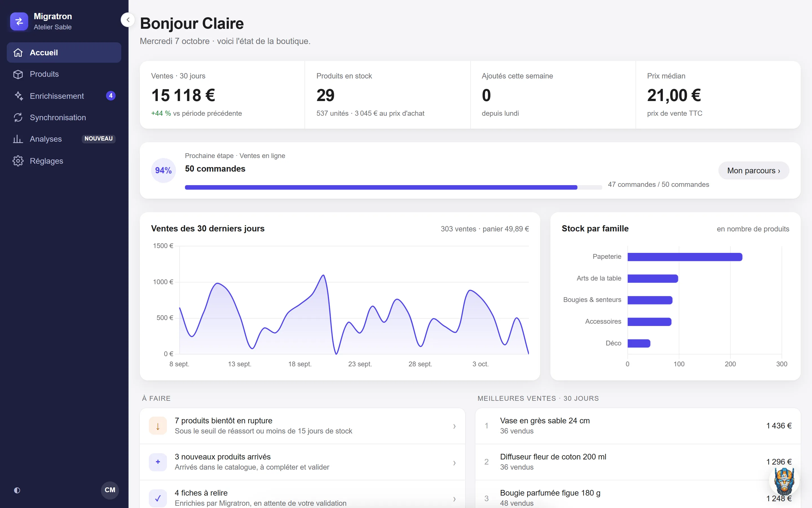Expand chevron on fiches à relire row
Viewport: 812px width, 508px height.
click(x=454, y=499)
